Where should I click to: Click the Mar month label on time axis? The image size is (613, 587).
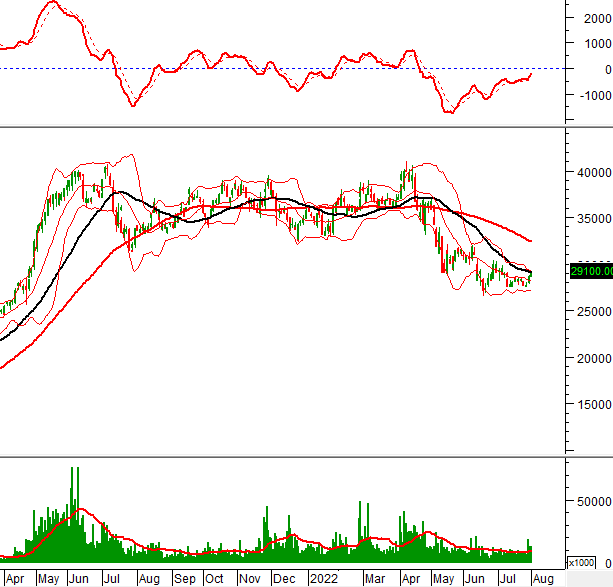tap(375, 579)
